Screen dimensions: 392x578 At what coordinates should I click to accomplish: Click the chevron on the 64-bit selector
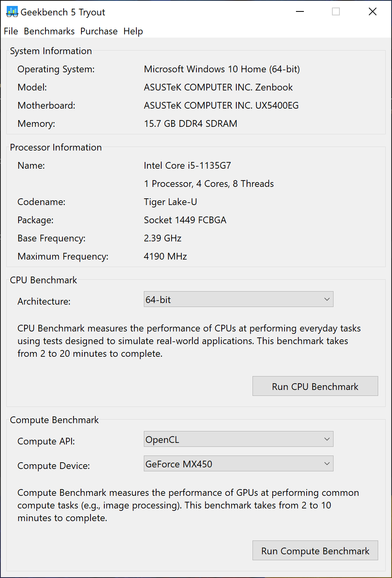click(x=326, y=299)
